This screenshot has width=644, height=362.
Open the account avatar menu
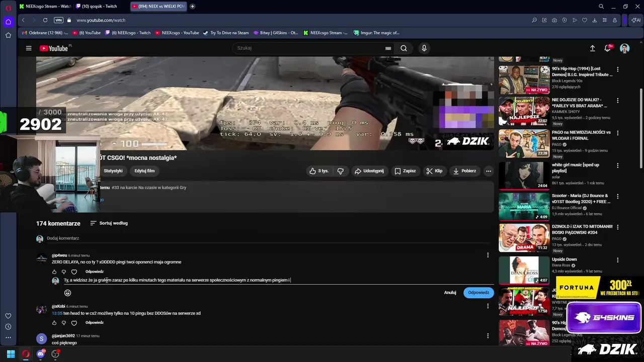coord(624,48)
